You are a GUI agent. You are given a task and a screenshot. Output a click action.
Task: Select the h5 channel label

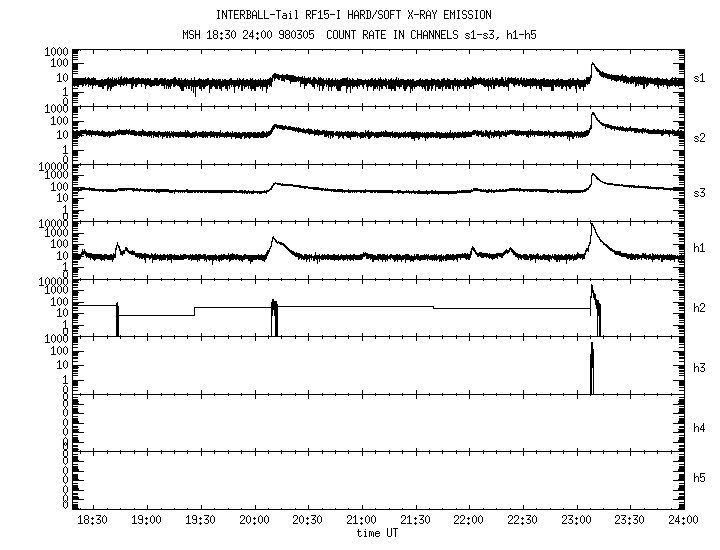coord(699,478)
